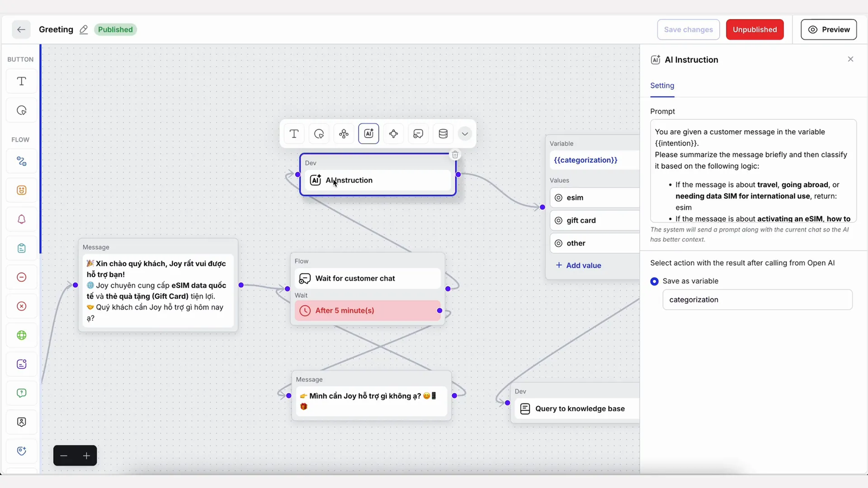Select the other value in Variable node
This screenshot has height=488, width=868.
[595, 243]
